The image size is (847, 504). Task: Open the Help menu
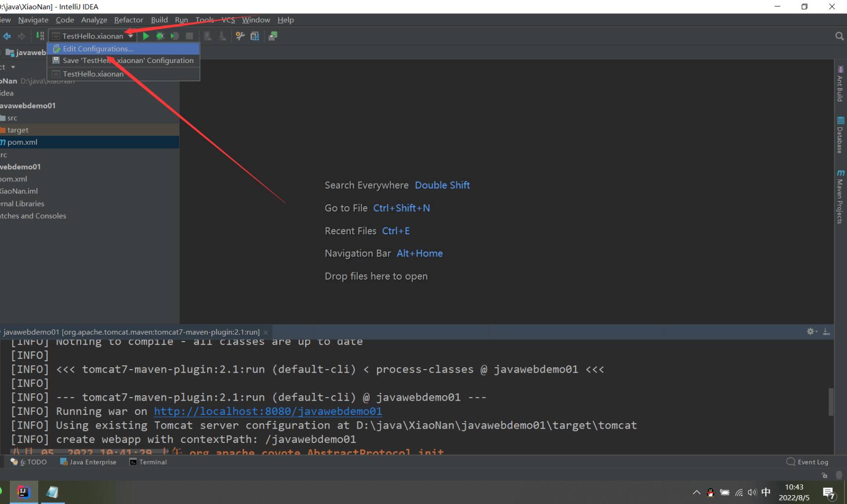click(x=285, y=20)
